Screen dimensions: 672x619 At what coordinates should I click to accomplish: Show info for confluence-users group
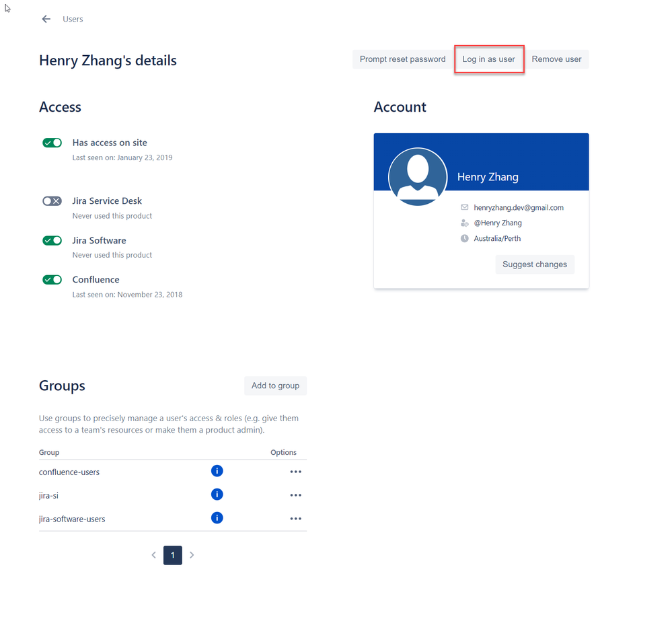point(217,471)
